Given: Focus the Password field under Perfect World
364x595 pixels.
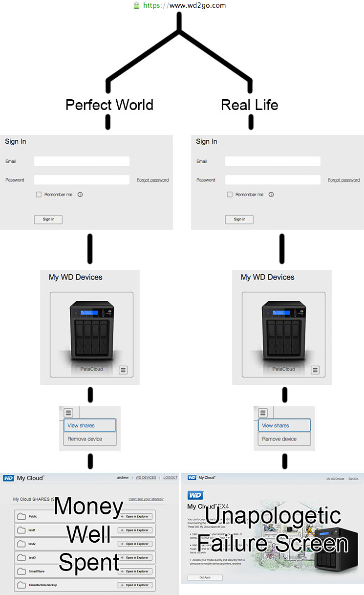Looking at the screenshot, I should [x=82, y=180].
